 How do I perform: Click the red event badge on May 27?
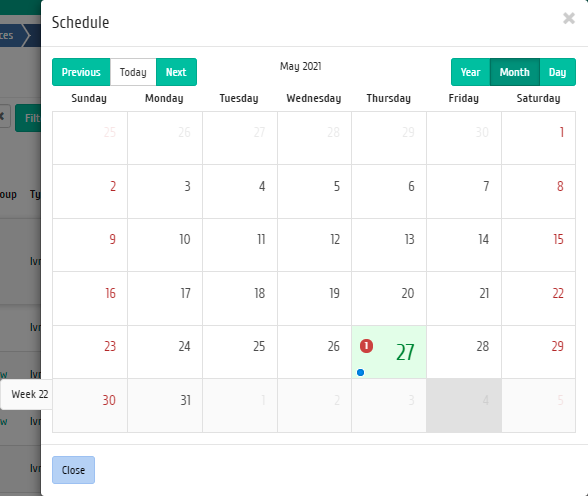[366, 346]
